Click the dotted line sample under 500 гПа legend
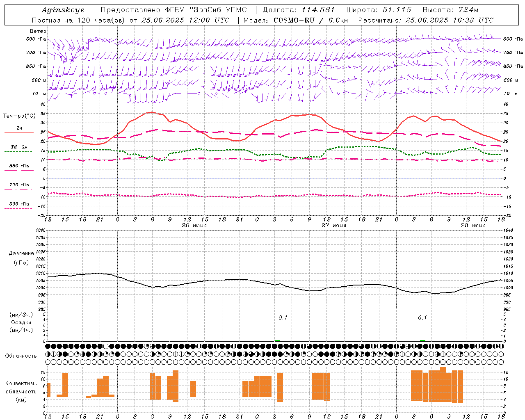Image resolution: width=525 pixels, height=420 pixels. tap(18, 208)
